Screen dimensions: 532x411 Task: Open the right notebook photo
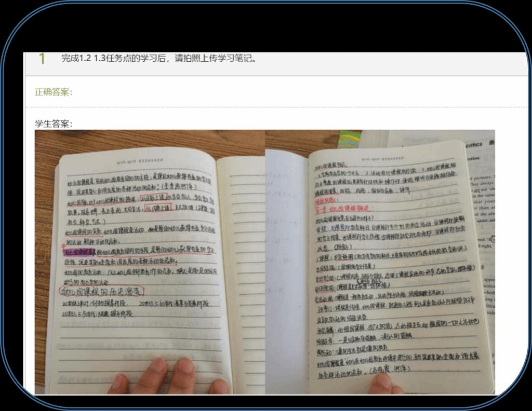coord(380,262)
